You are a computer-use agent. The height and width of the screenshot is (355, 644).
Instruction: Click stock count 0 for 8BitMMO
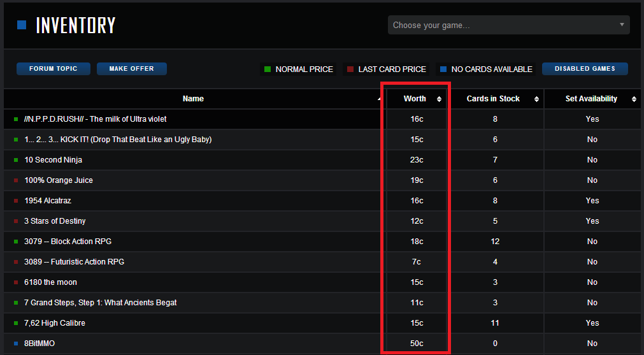(495, 344)
